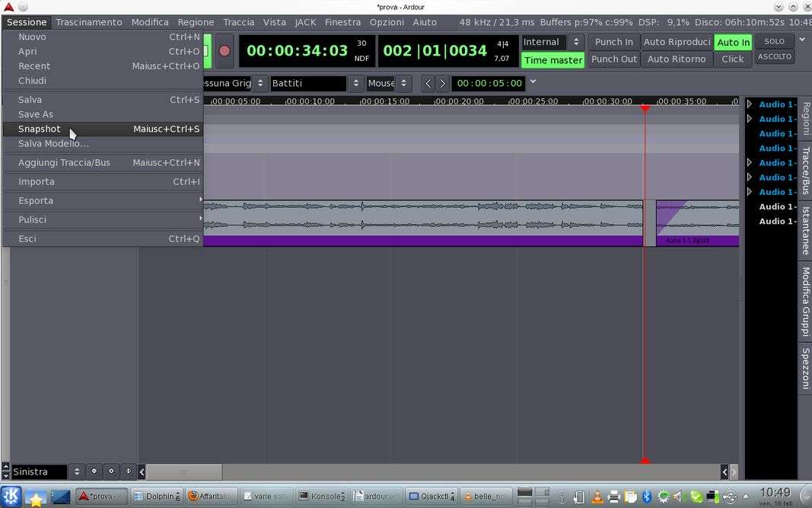The width and height of the screenshot is (812, 508).
Task: Click the Bluetooth tray icon
Action: [647, 497]
